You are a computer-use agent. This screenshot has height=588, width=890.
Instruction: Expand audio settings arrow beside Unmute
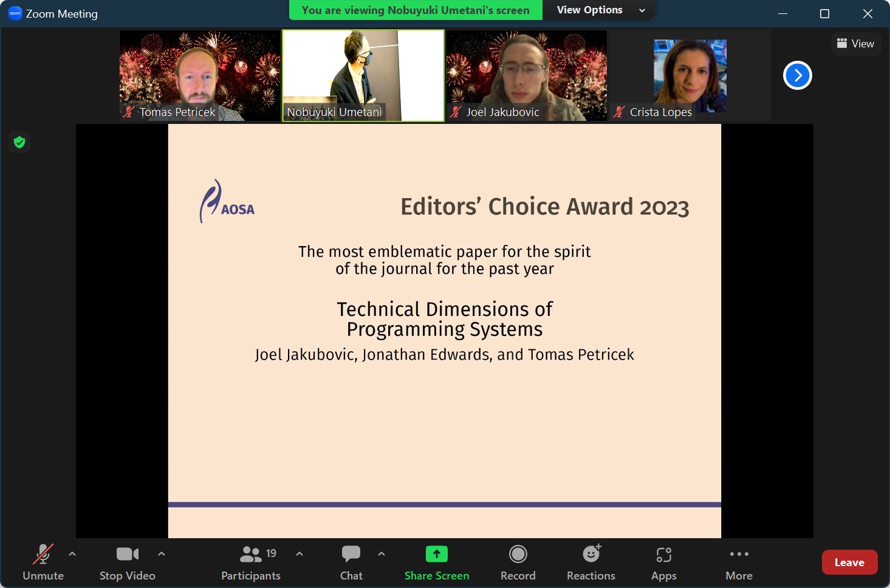pos(72,554)
